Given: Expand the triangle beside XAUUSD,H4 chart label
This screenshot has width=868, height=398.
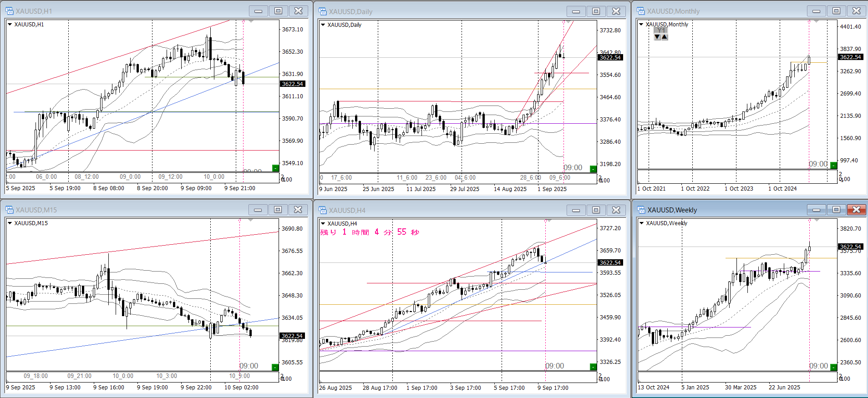Looking at the screenshot, I should point(323,223).
